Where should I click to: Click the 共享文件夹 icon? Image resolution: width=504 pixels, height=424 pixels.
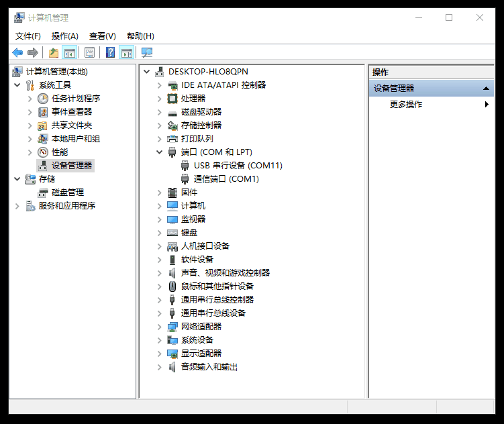(43, 125)
